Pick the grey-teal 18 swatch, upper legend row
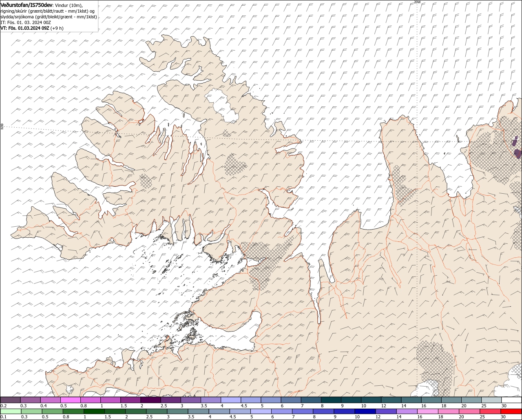The image size is (522, 420). coord(451,400)
